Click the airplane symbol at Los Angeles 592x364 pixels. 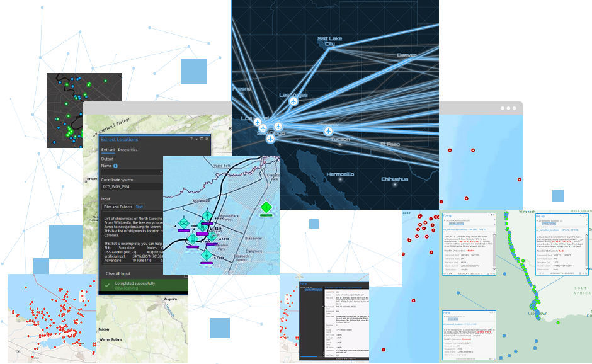click(x=257, y=121)
